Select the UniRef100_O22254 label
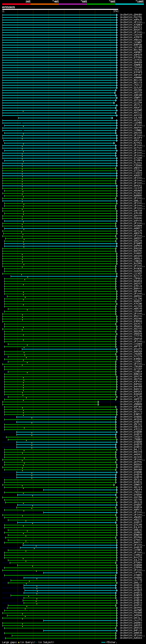This screenshot has height=644, width=146. point(131,103)
